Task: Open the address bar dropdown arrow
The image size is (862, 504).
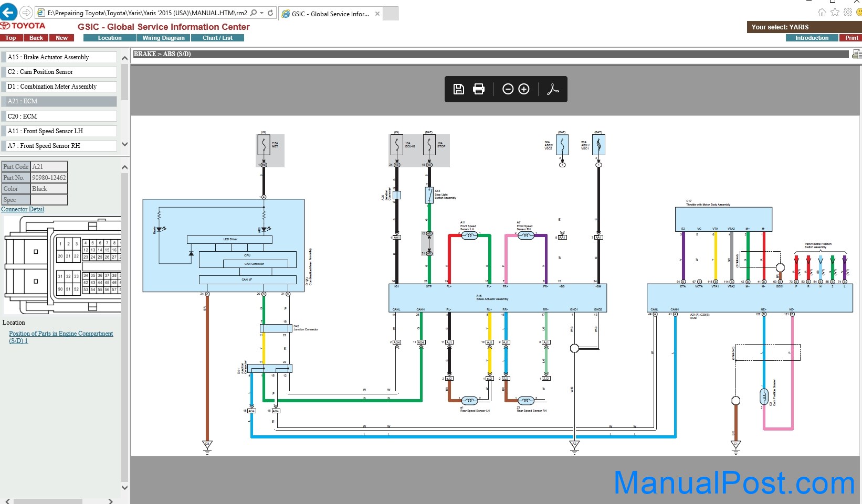Action: click(x=261, y=13)
